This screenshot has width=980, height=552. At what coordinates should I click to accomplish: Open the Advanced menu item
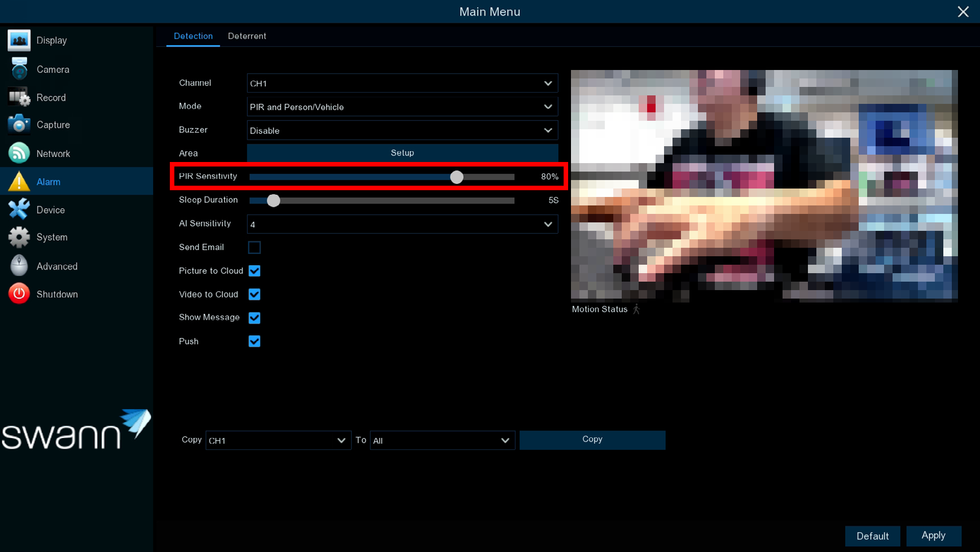(56, 266)
